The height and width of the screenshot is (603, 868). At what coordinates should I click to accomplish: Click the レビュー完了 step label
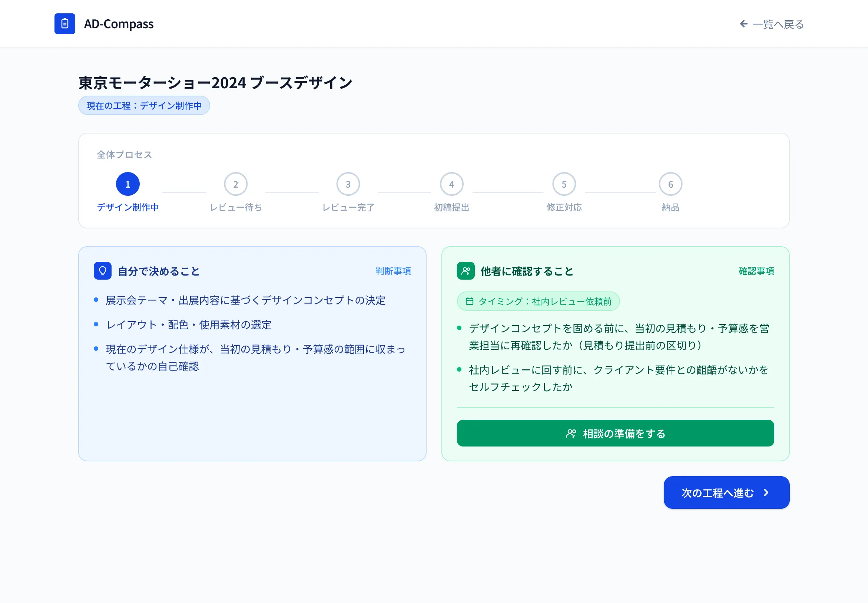pyautogui.click(x=348, y=207)
